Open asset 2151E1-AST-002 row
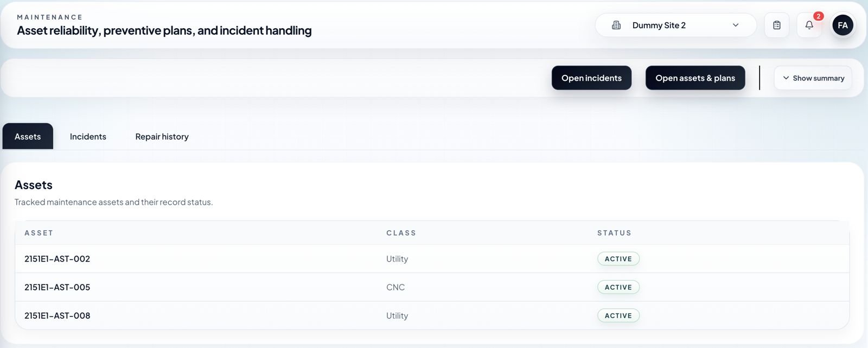 [432, 259]
